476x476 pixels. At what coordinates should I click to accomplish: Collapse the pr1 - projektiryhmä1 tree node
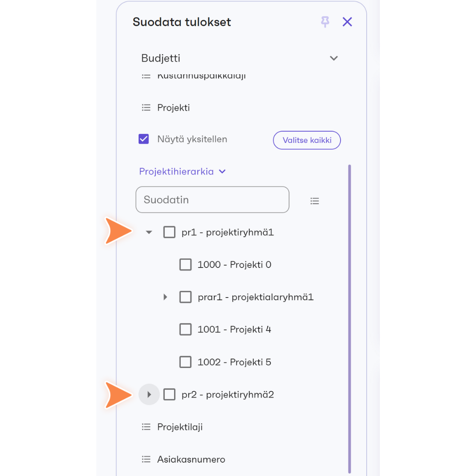point(149,232)
